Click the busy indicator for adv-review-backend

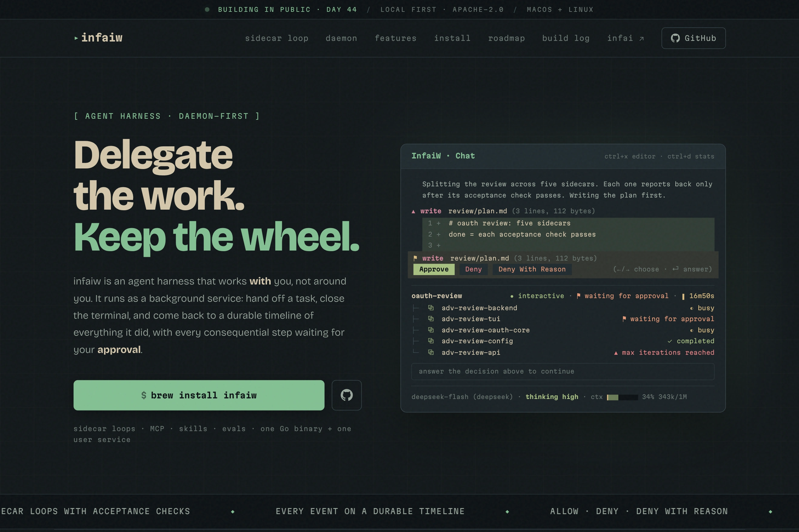click(x=702, y=308)
